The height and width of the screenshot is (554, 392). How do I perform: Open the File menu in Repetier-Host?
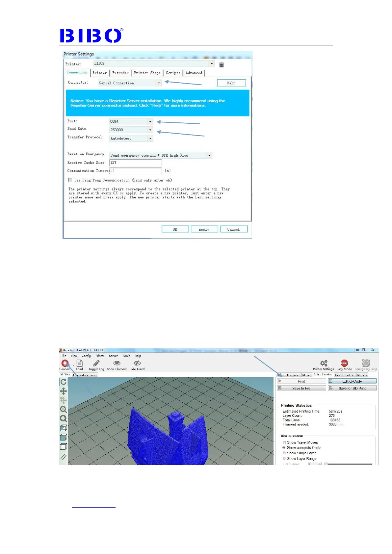[x=64, y=356]
